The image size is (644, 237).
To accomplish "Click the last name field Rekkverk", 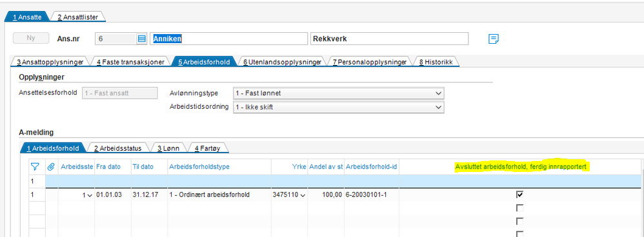I will [x=389, y=39].
